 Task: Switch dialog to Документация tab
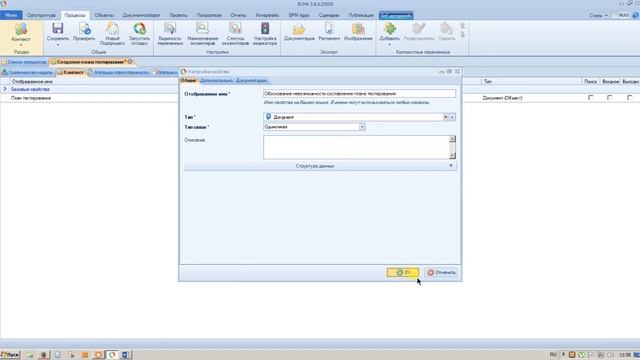tap(251, 80)
